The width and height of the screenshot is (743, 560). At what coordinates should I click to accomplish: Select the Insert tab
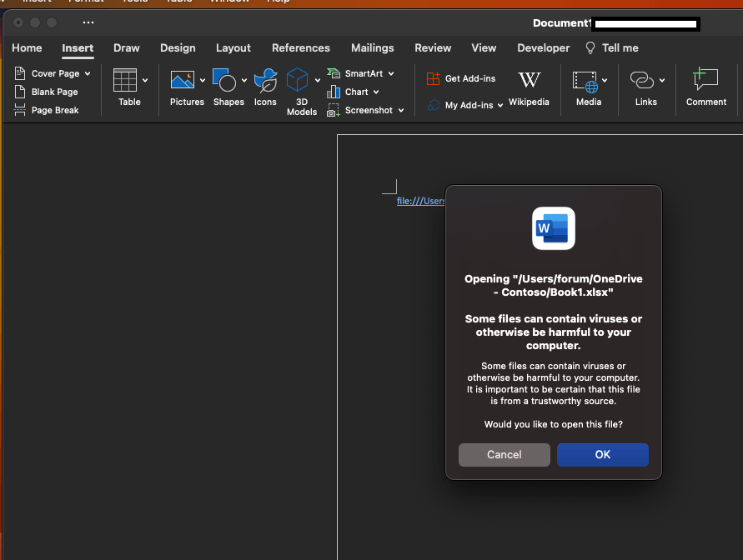(x=78, y=47)
